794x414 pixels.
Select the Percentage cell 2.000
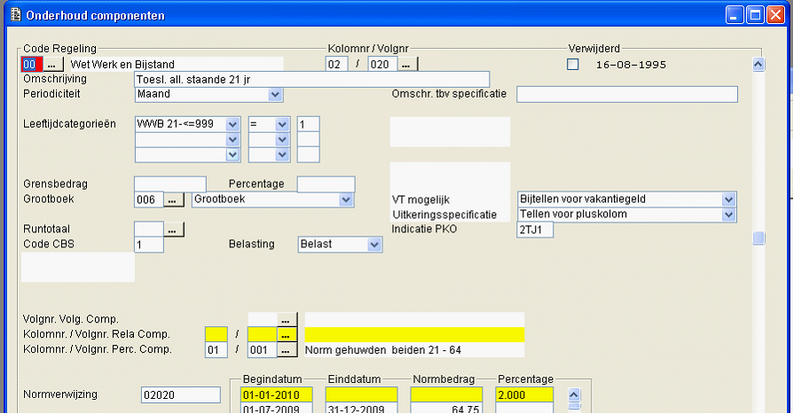[x=525, y=395]
